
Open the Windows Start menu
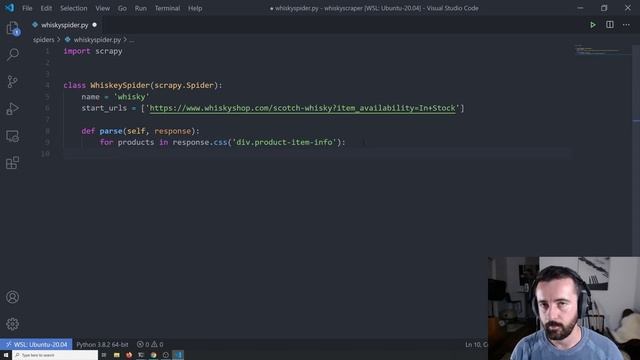pos(6,355)
